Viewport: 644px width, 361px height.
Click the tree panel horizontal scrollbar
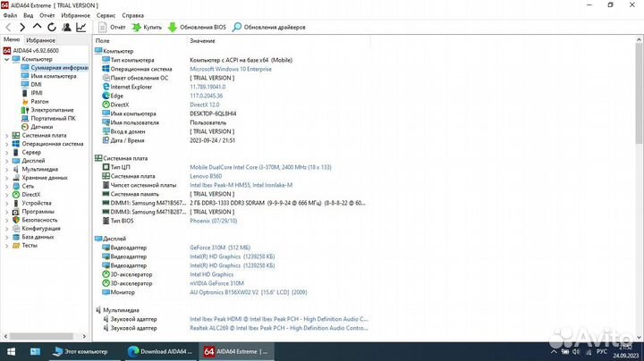click(x=41, y=336)
